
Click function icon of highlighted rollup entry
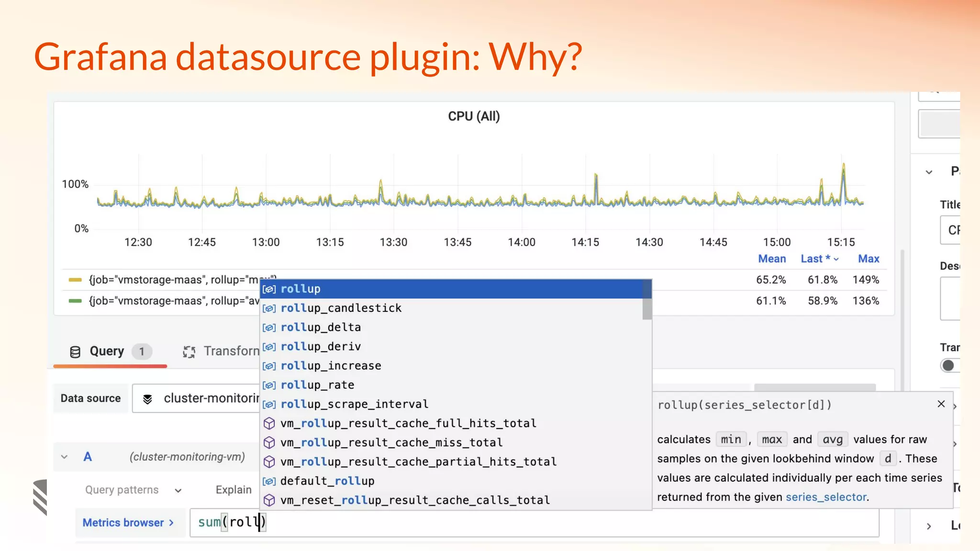point(269,289)
